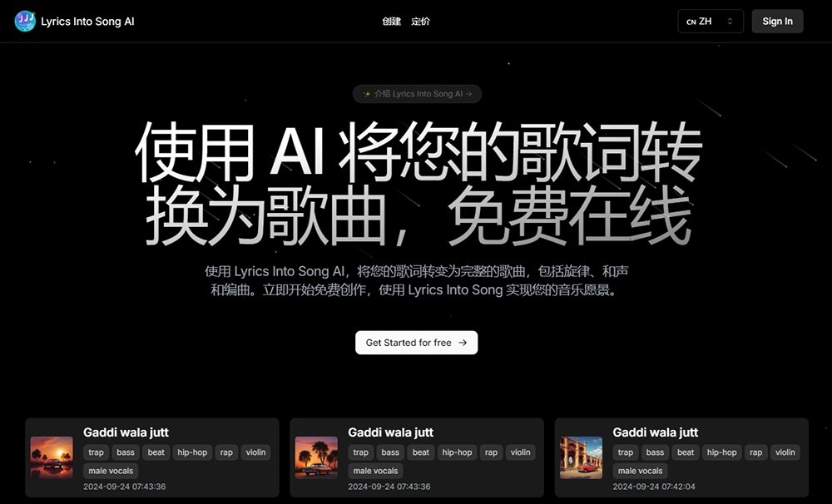
Task: Click arrow icon in Get Started button
Action: click(463, 343)
